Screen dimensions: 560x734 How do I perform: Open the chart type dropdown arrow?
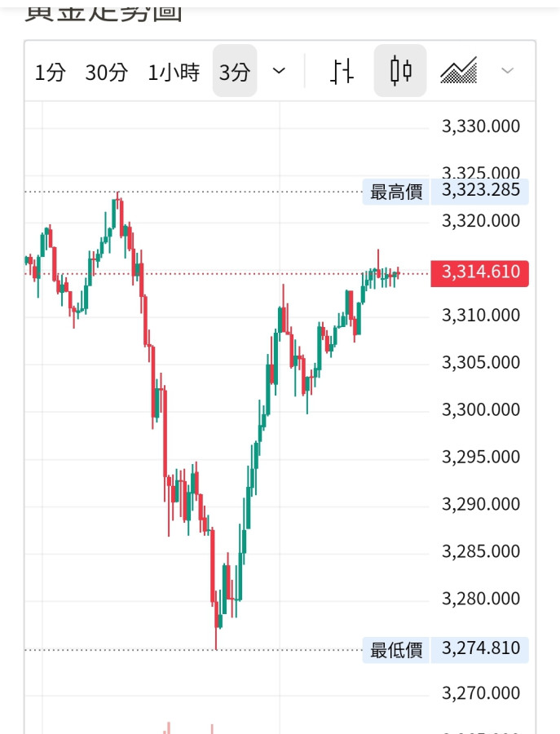(x=507, y=72)
